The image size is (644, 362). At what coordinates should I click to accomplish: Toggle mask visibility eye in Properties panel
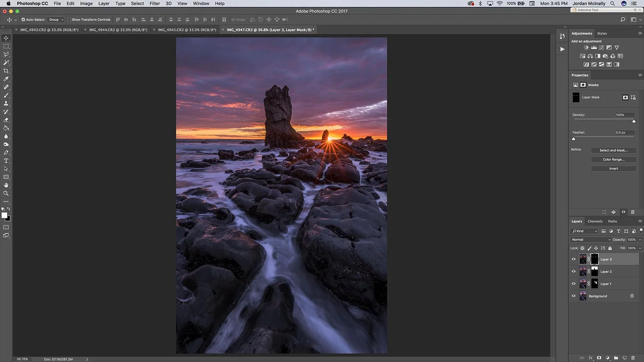(623, 212)
